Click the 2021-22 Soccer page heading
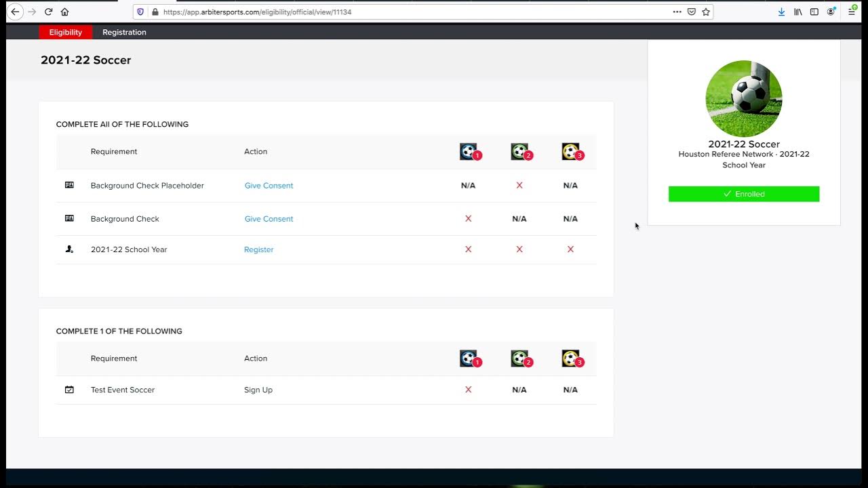This screenshot has width=868, height=488. click(x=85, y=60)
